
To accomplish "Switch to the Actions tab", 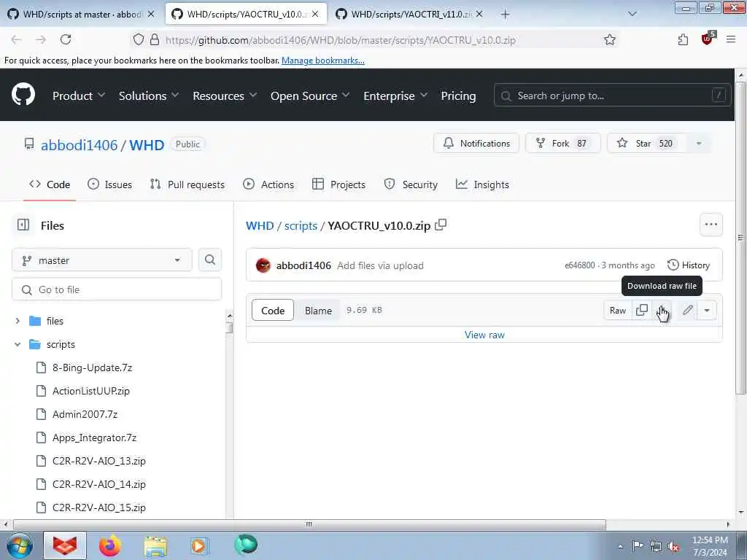I will coord(268,184).
